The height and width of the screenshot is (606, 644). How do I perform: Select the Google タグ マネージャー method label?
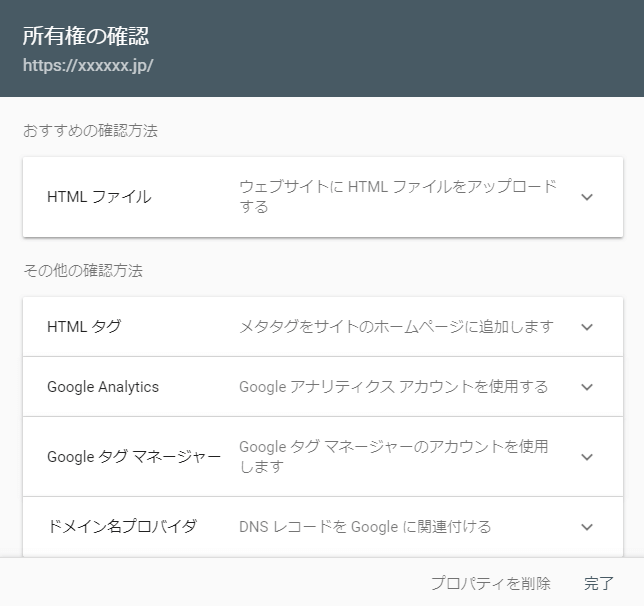(134, 457)
